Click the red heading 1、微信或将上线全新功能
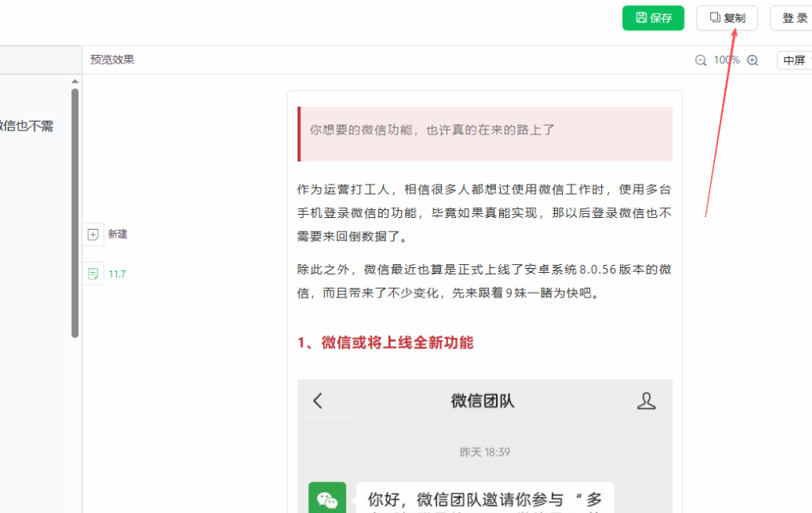The width and height of the screenshot is (812, 513). [385, 343]
